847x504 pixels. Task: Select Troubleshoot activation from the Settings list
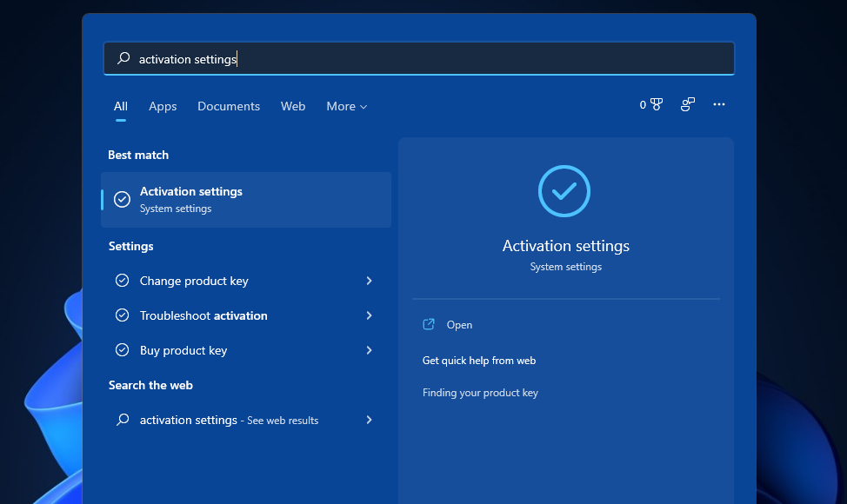203,315
